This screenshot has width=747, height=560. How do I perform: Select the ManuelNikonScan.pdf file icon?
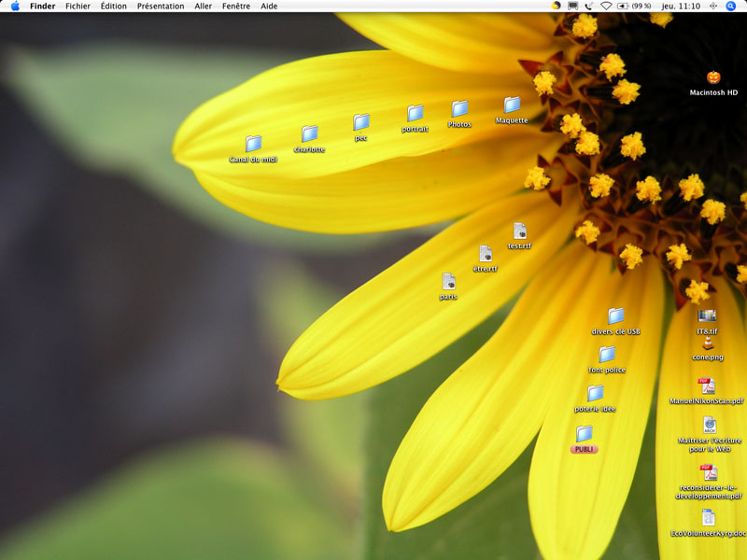point(707,385)
